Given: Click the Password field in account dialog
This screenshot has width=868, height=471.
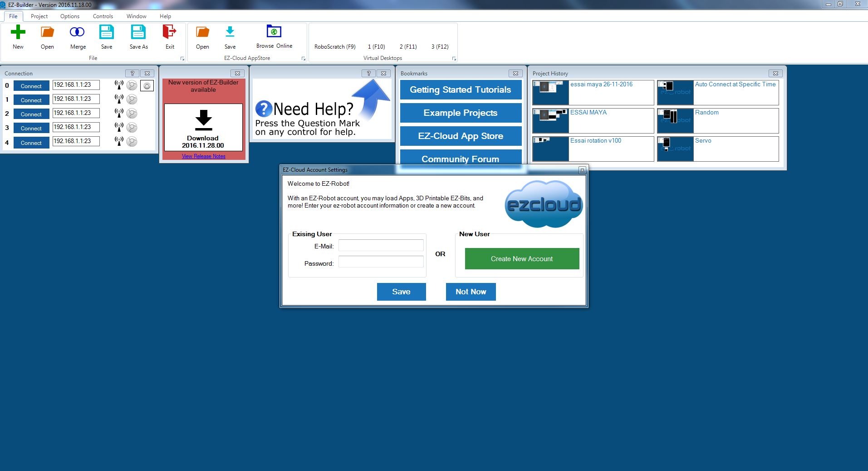Looking at the screenshot, I should (x=381, y=262).
